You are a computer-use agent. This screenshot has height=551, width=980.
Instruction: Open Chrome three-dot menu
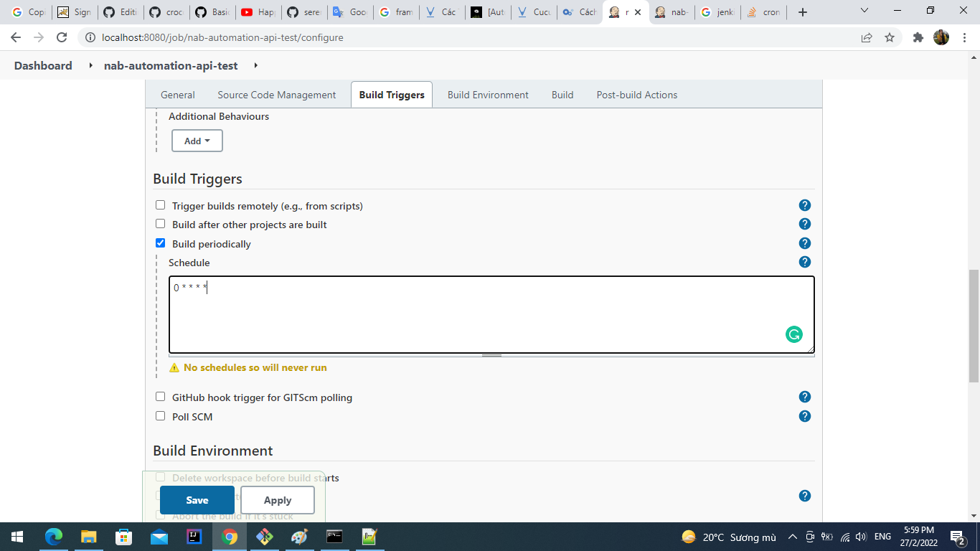pyautogui.click(x=964, y=37)
